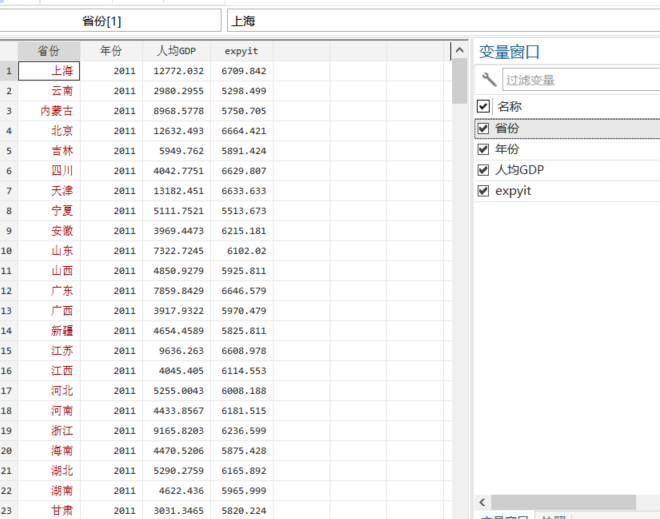660x519 pixels.
Task: Select the 山西 province cell
Action: 49,271
